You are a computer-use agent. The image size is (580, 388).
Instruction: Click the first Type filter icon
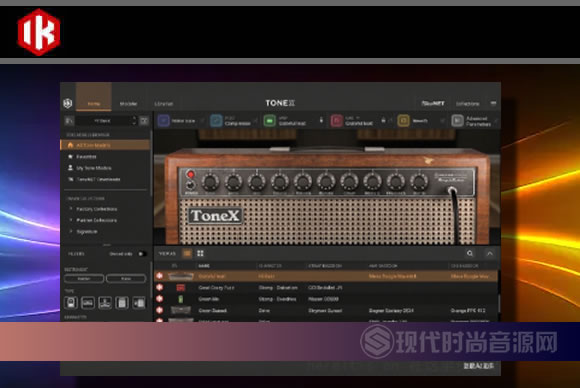[x=71, y=303]
